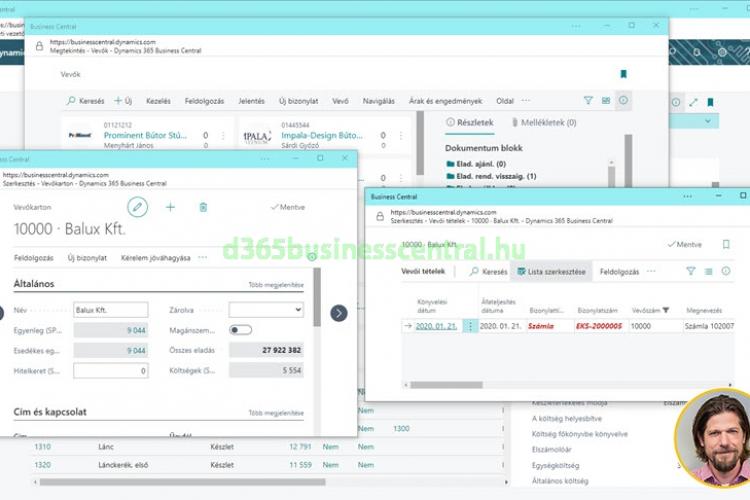Click the filter icon in Vevők list toolbar
Viewport: 750px width, 500px height.
[x=588, y=101]
